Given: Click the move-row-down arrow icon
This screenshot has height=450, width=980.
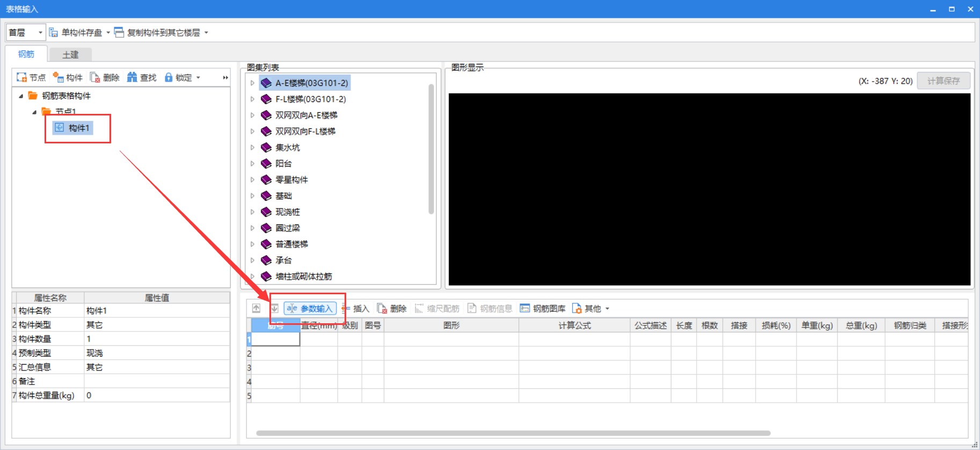Looking at the screenshot, I should (x=274, y=308).
